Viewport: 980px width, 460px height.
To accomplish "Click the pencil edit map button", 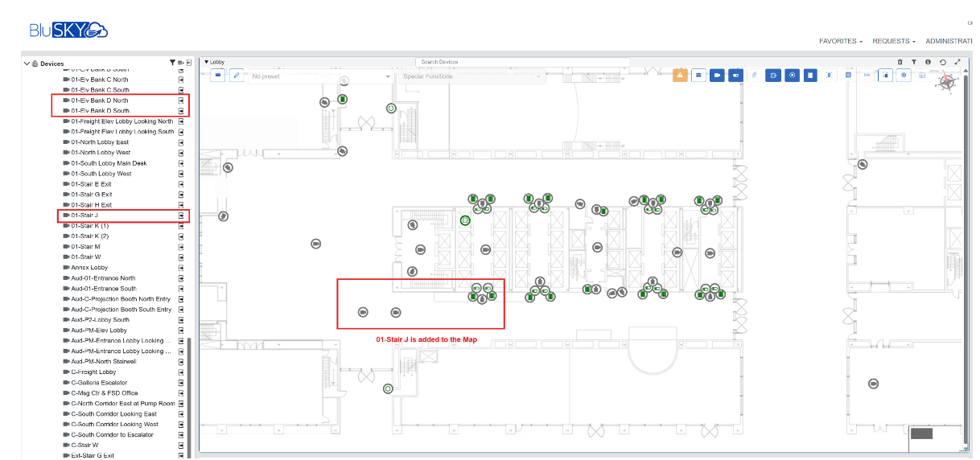I will click(x=237, y=76).
